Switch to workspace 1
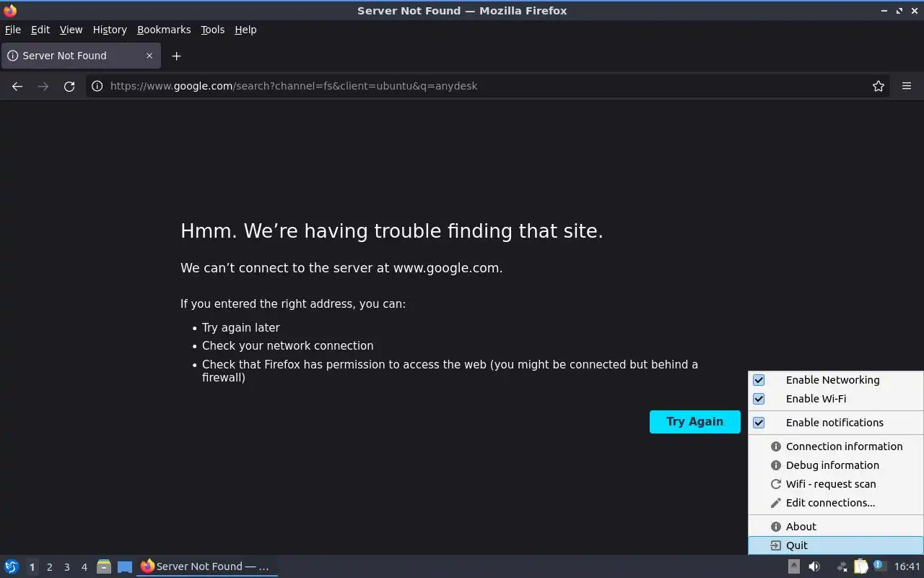This screenshot has width=924, height=578. pyautogui.click(x=32, y=567)
